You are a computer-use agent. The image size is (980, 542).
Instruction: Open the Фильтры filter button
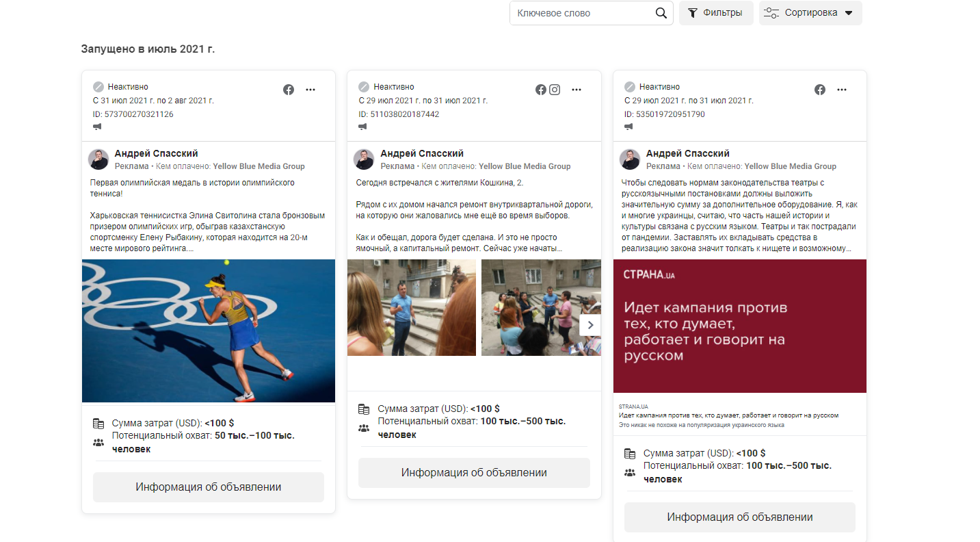tap(715, 13)
